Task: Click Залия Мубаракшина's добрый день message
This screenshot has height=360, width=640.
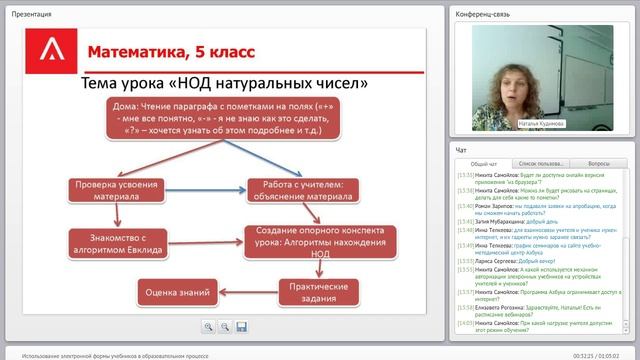Action: click(507, 222)
